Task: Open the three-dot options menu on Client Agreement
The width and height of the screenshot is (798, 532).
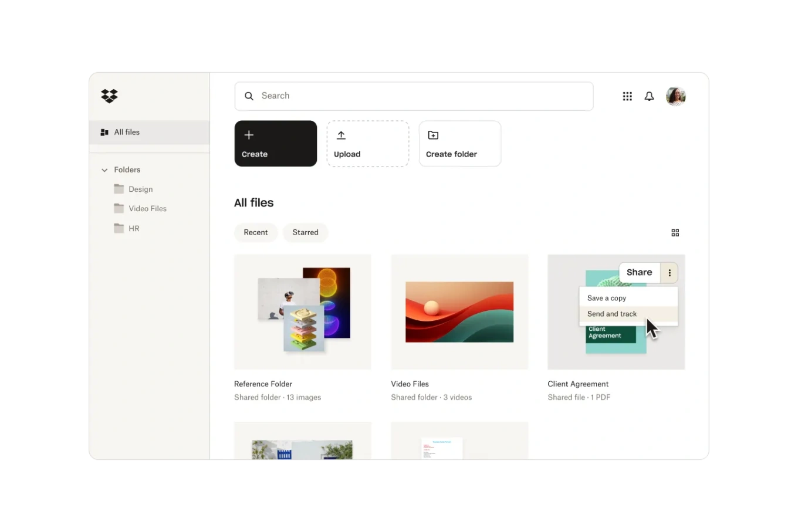Action: click(x=669, y=272)
